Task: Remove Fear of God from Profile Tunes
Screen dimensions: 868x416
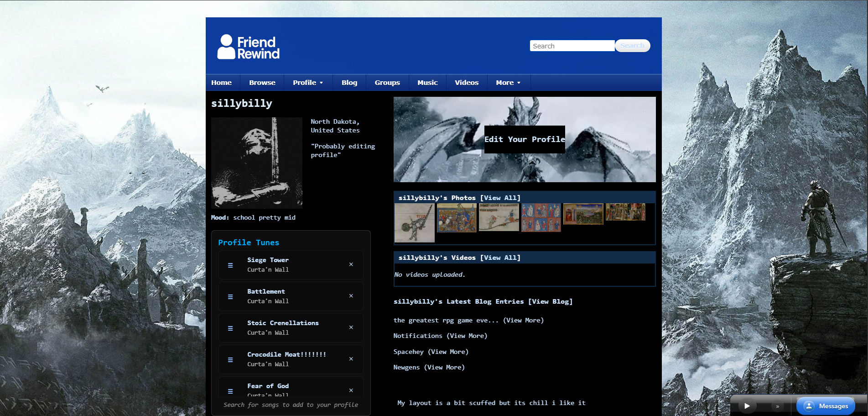Action: click(x=351, y=390)
